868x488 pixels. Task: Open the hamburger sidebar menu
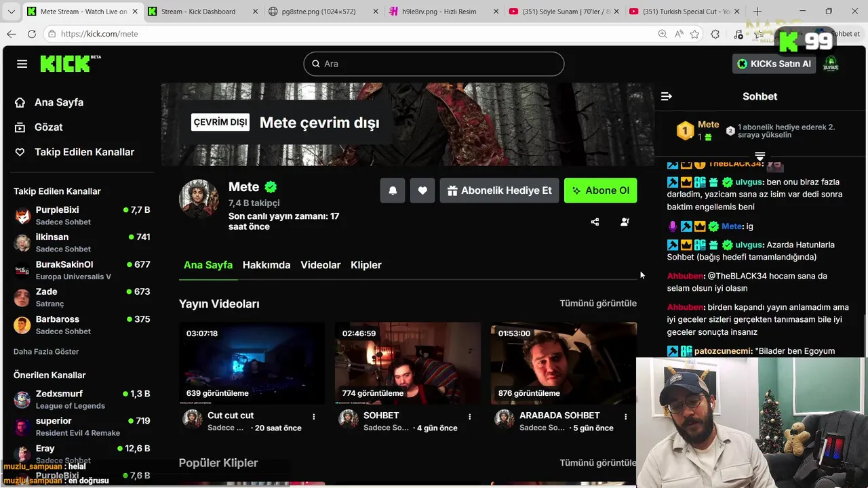[x=22, y=64]
